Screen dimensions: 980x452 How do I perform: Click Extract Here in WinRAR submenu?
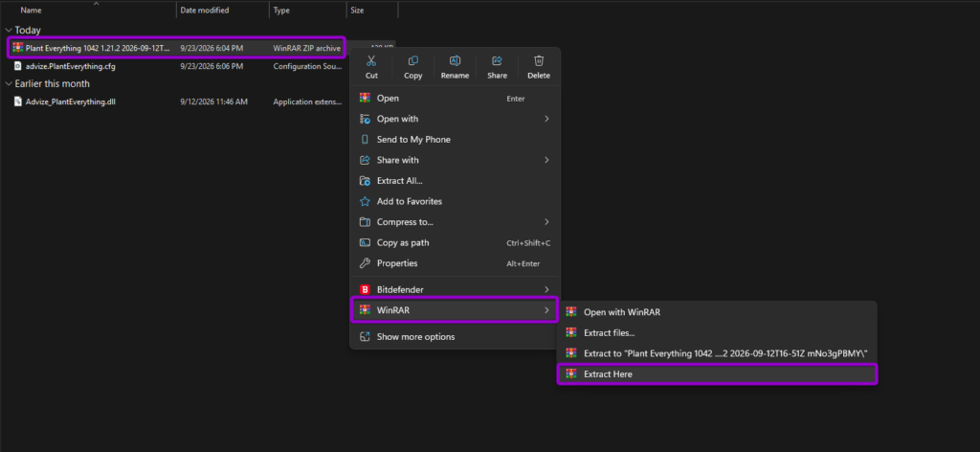pos(718,373)
